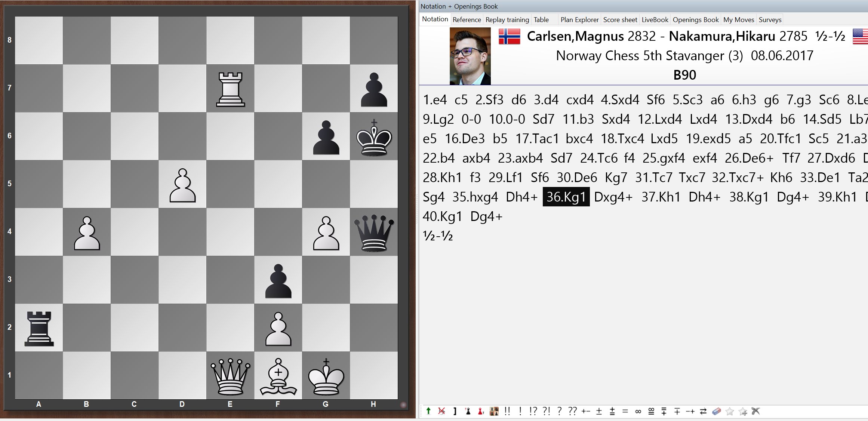868x421 pixels.
Task: Jump to move 36...Dxg4+ in the notation
Action: 613,197
